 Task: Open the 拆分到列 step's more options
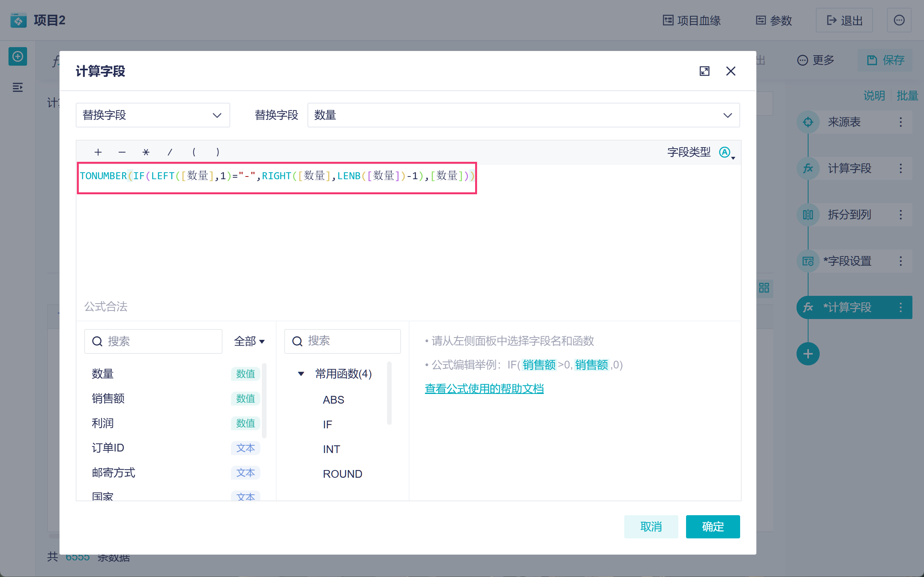(x=900, y=215)
